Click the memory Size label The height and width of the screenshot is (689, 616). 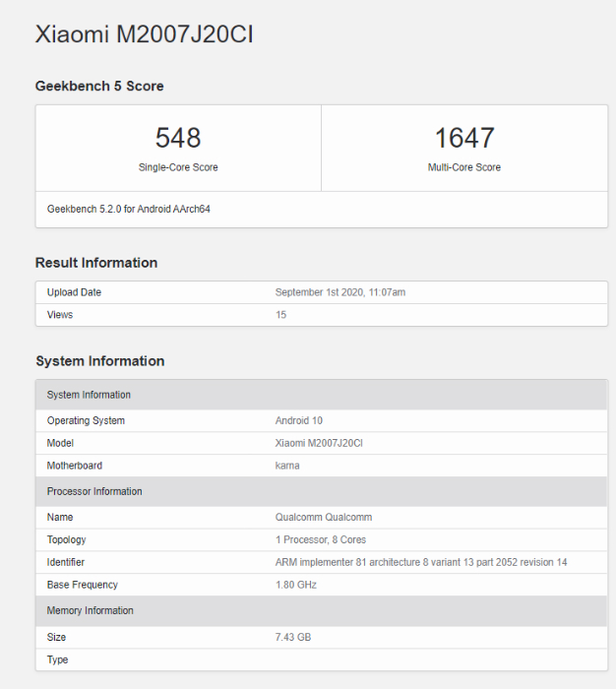pyautogui.click(x=56, y=637)
